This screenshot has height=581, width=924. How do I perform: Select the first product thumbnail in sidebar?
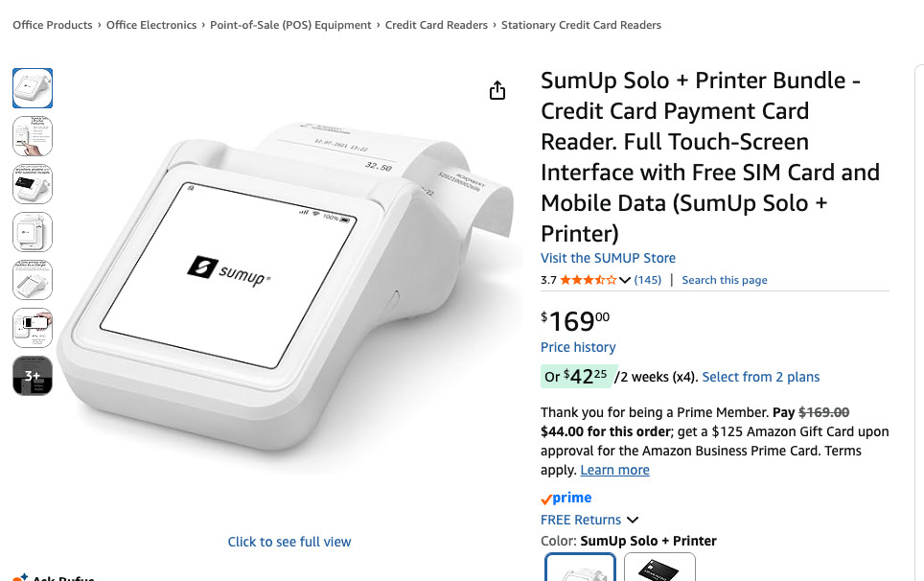[33, 88]
